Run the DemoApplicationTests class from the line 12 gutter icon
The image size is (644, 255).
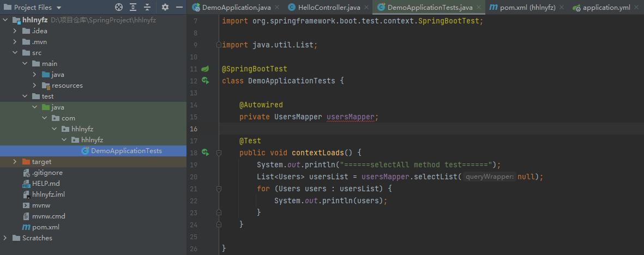pos(205,81)
